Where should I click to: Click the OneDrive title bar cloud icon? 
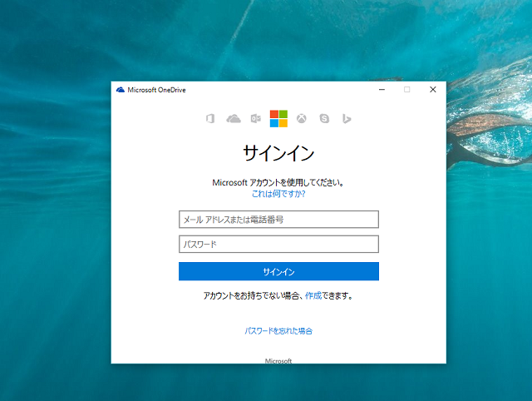(120, 90)
